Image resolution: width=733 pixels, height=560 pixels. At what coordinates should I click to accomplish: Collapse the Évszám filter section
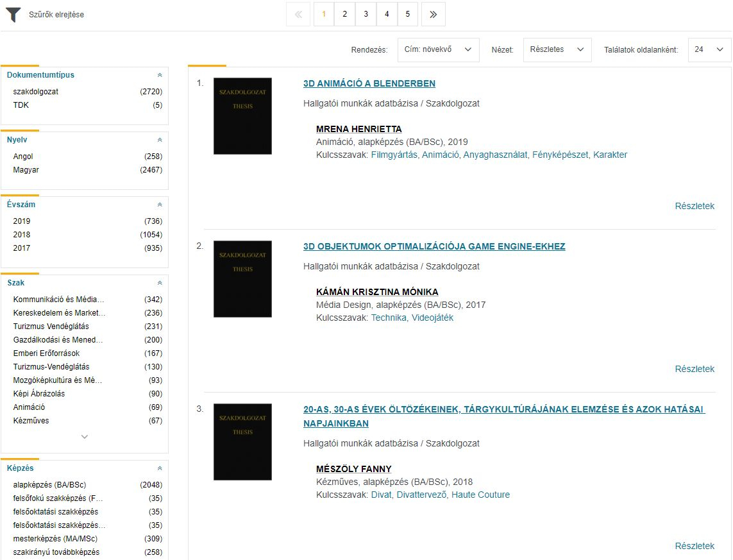(160, 205)
